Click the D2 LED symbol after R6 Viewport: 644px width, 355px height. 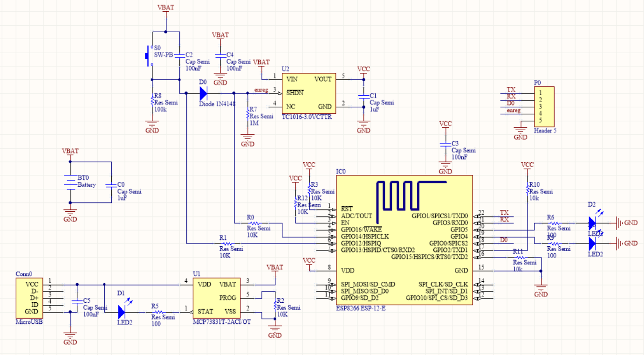pos(593,223)
